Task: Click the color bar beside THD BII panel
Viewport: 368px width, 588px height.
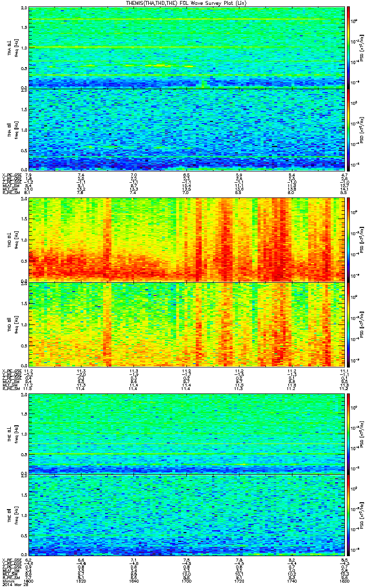Action: coord(349,324)
